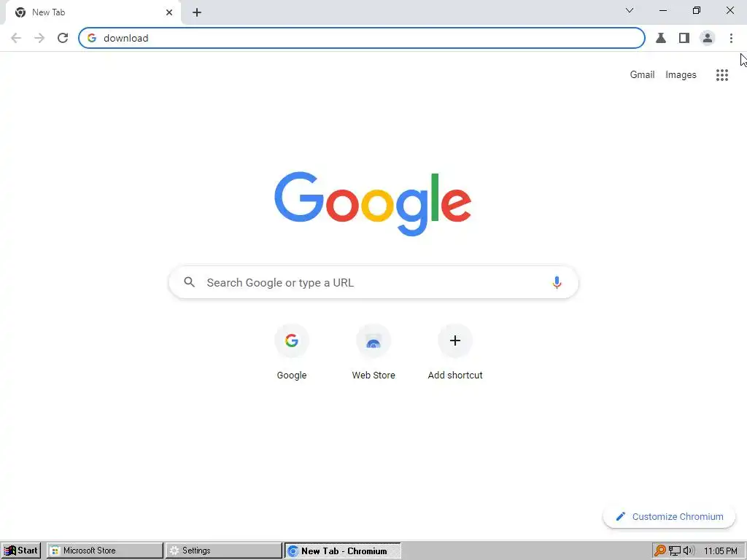Go forward using the forward arrow

coord(39,38)
